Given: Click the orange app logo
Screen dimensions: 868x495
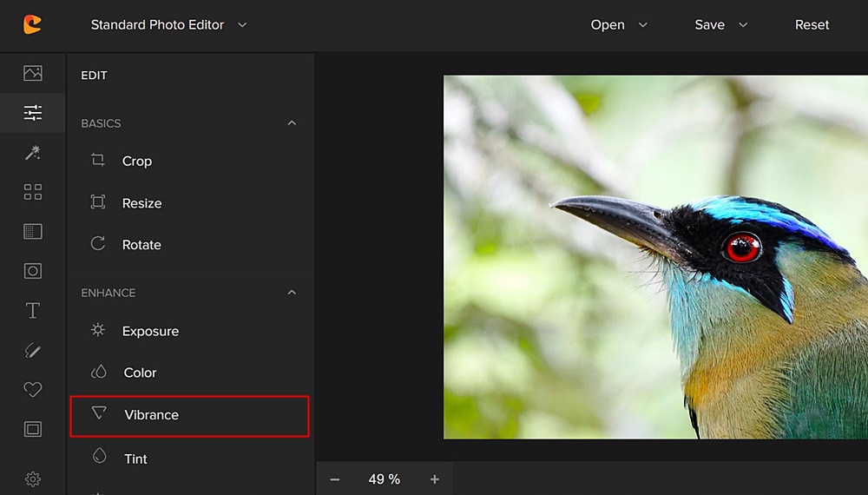Looking at the screenshot, I should click(x=33, y=25).
